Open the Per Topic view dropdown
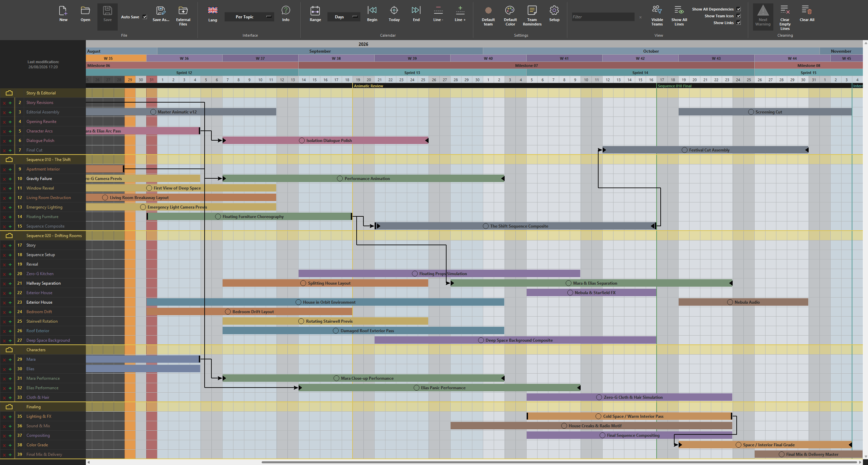Viewport: 868px width, 465px height. click(249, 17)
